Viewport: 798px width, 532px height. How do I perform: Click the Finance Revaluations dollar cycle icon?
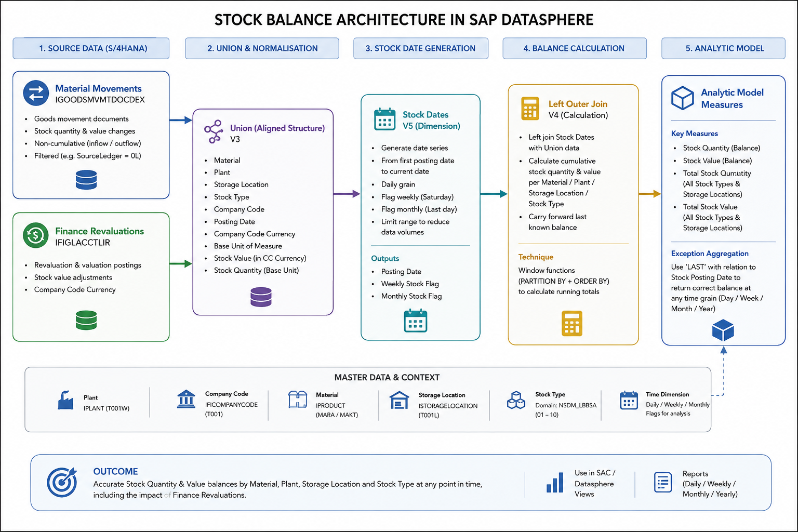[x=36, y=235]
